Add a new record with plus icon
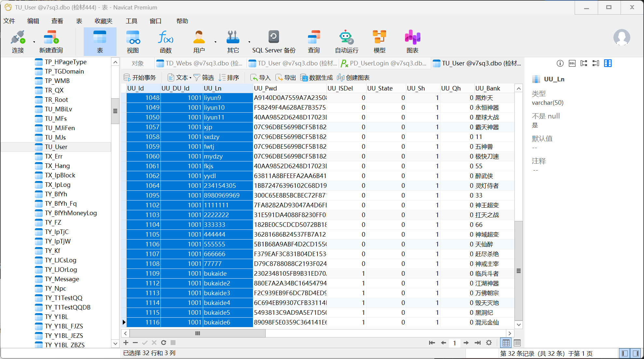This screenshot has height=359, width=644. [x=126, y=343]
